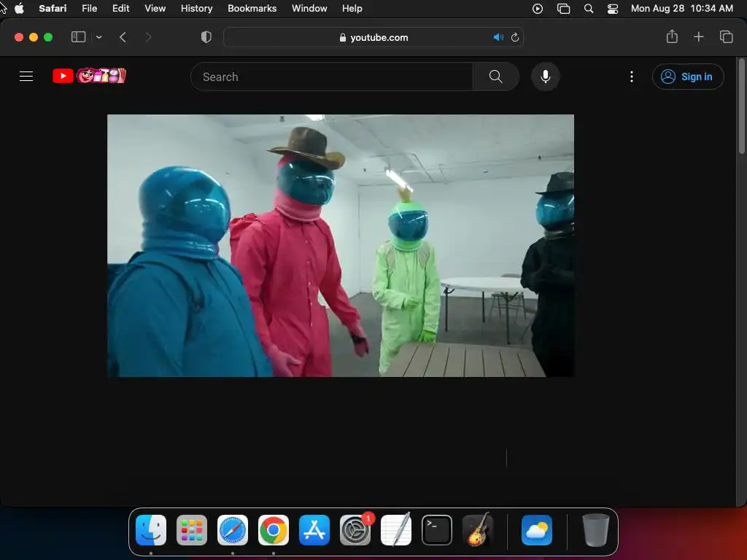
Task: Open the Bookmarks menu
Action: coord(252,8)
